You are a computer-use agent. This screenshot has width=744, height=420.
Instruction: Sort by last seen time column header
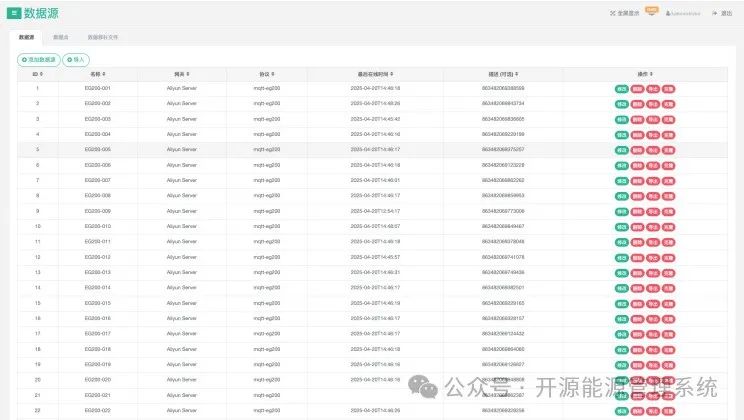[x=375, y=74]
